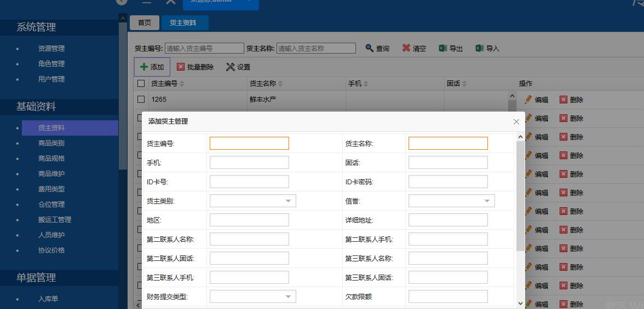Screen dimensions: 644x309
Task: Click the 批量删除 batch delete icon
Action: [181, 67]
